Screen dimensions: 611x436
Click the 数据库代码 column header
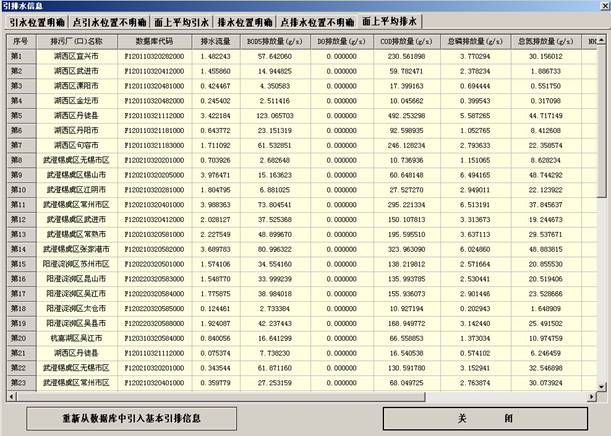tap(153, 42)
